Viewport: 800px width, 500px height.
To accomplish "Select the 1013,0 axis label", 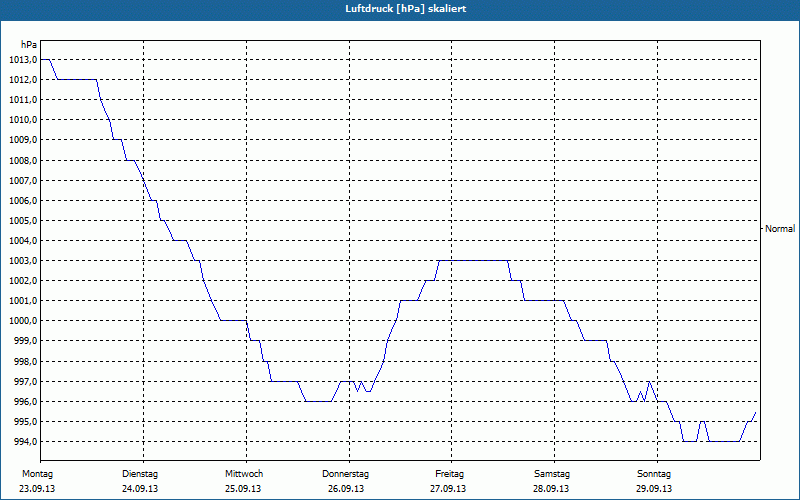I will tap(23, 60).
